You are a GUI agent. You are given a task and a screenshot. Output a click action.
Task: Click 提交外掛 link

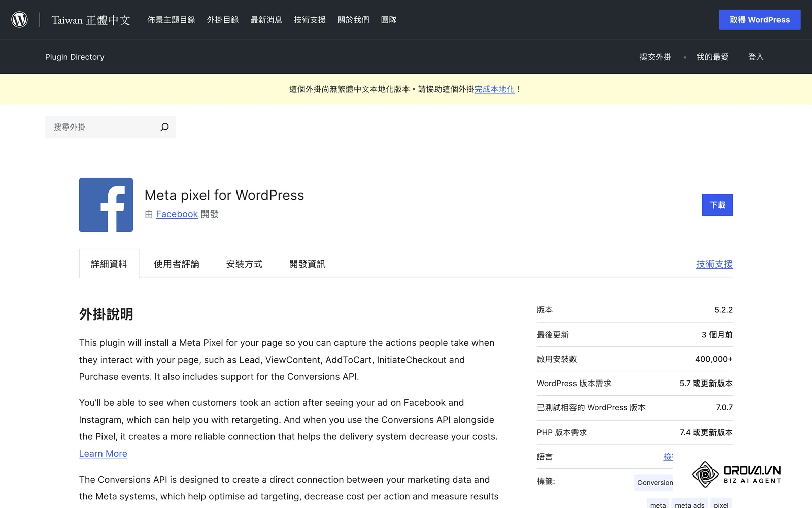click(655, 57)
